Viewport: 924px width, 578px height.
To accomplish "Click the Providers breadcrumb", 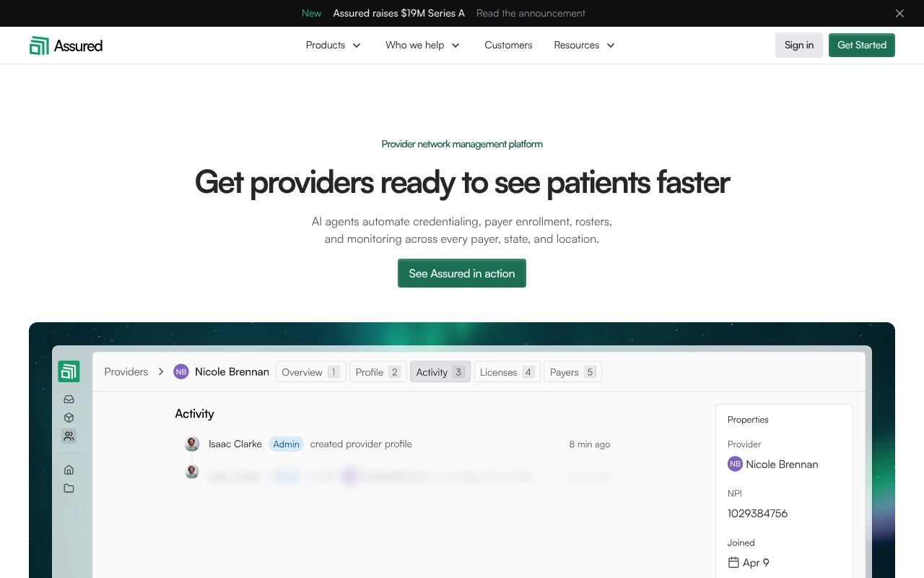I will click(x=126, y=371).
